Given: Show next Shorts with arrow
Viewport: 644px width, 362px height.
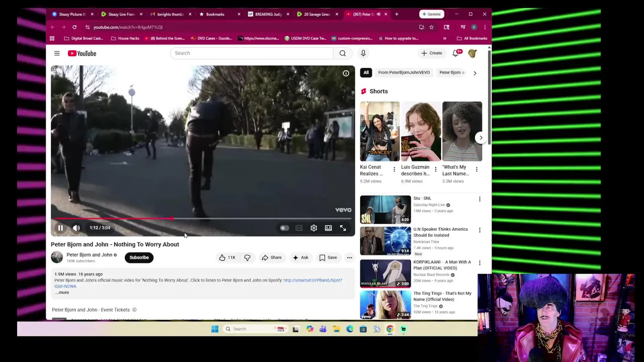Looking at the screenshot, I should click(481, 138).
